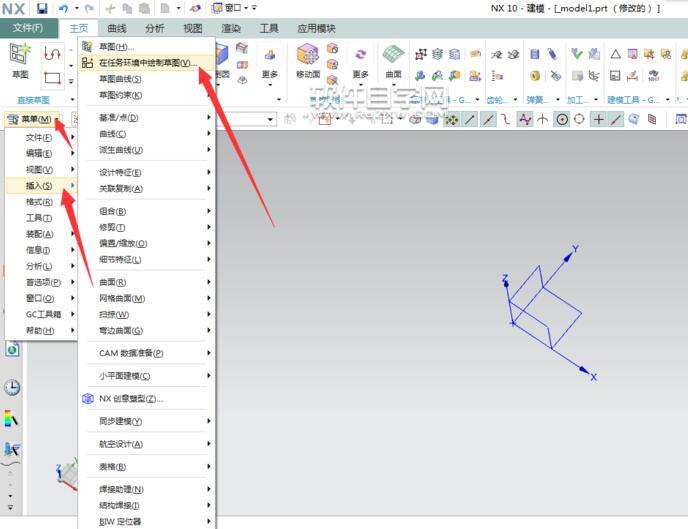The height and width of the screenshot is (529, 688).
Task: Expand the 齿轮 group dropdown arrow
Action: pos(515,100)
